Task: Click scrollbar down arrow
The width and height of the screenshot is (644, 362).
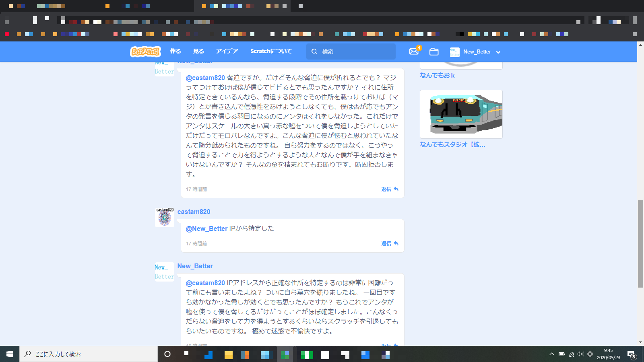Action: pyautogui.click(x=640, y=342)
